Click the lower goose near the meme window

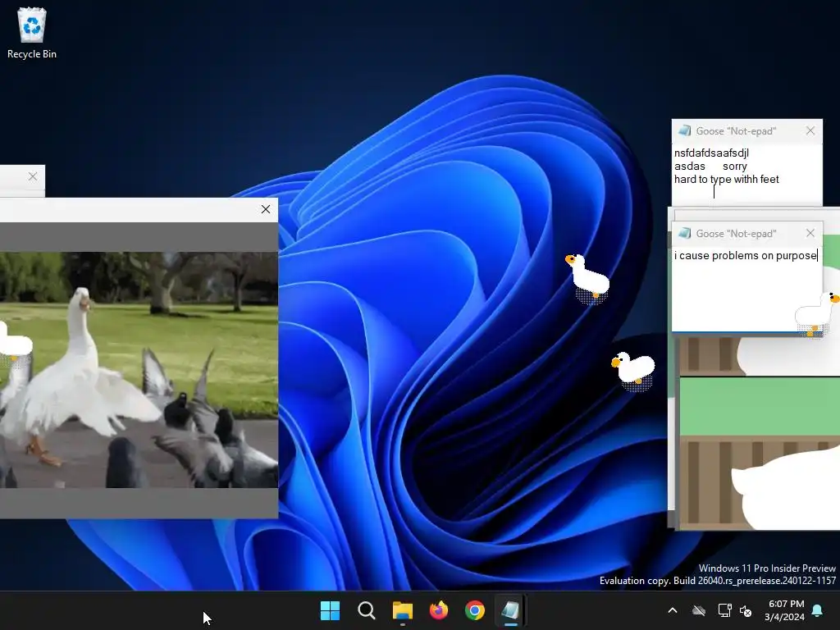pos(633,370)
